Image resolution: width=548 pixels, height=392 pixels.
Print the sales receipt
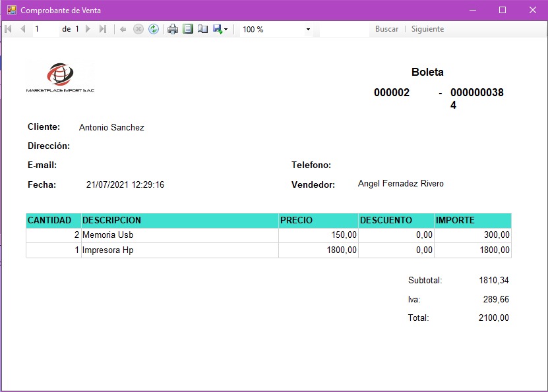click(x=173, y=29)
